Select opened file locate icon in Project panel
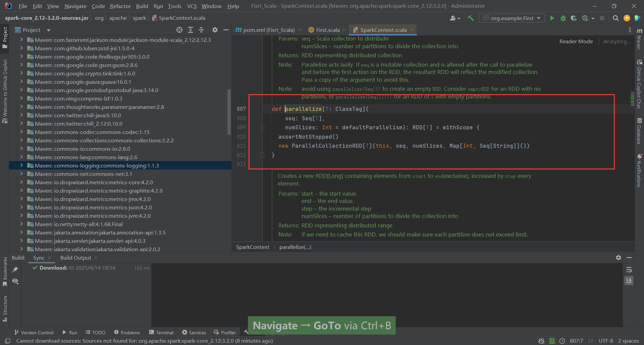Viewport: 644px width, 345px height. [x=179, y=30]
